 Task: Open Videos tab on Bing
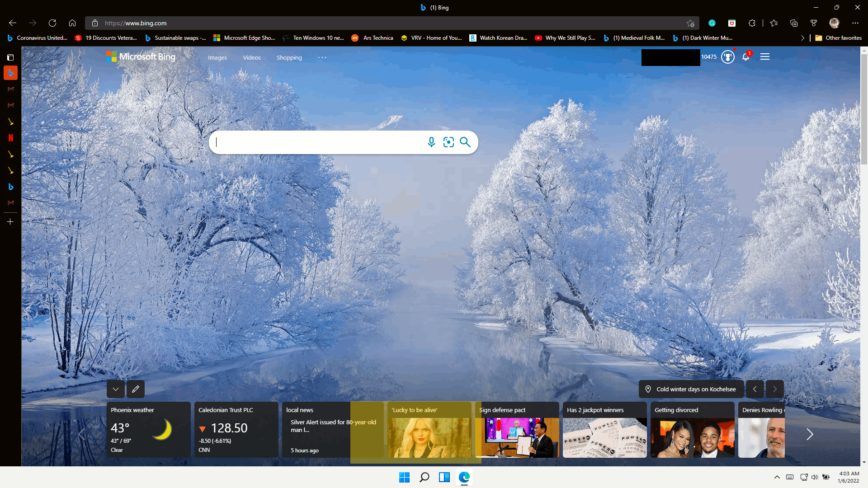(252, 58)
